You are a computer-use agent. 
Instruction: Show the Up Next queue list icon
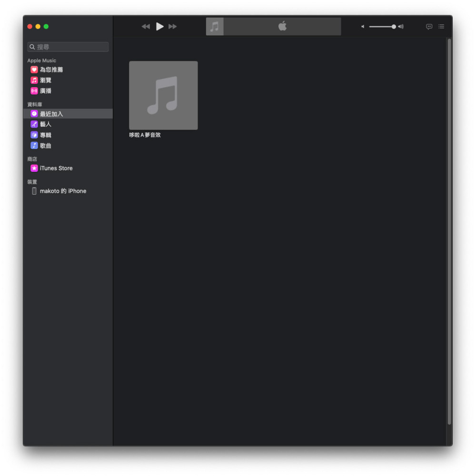pyautogui.click(x=441, y=27)
